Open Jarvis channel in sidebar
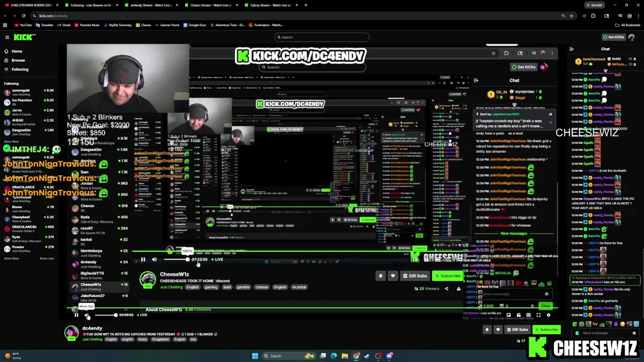Screen dimensions: 644x362 pyautogui.click(x=29, y=112)
